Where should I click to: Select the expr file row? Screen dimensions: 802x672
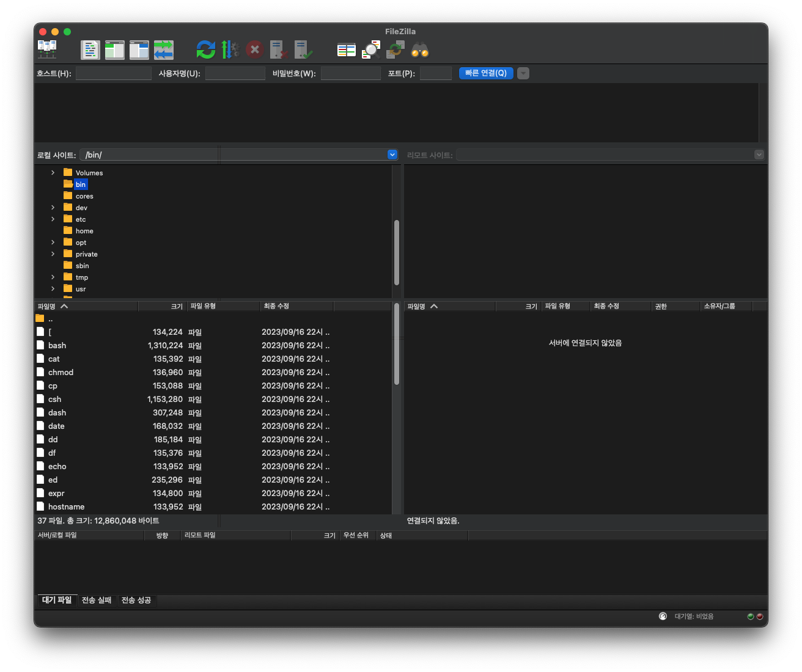(213, 494)
